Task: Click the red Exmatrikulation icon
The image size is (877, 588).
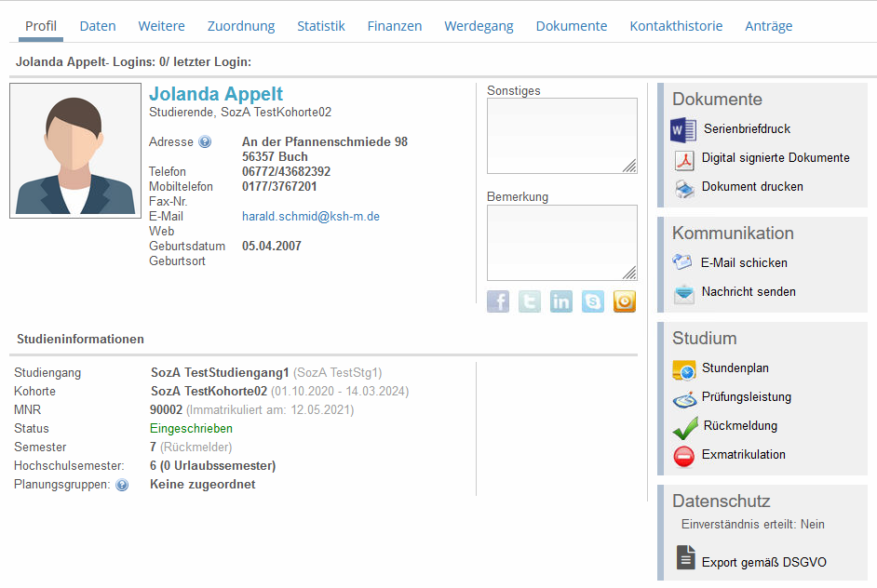Action: 684,456
